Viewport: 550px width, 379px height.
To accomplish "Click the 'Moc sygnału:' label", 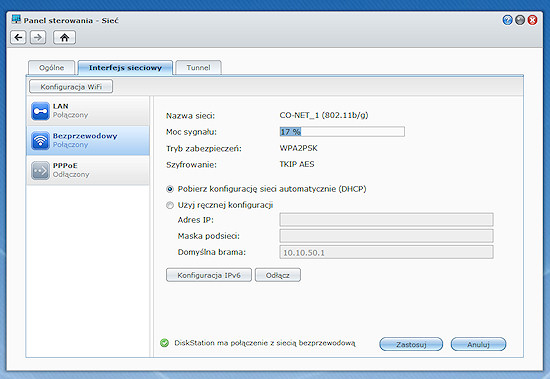I will pyautogui.click(x=192, y=132).
